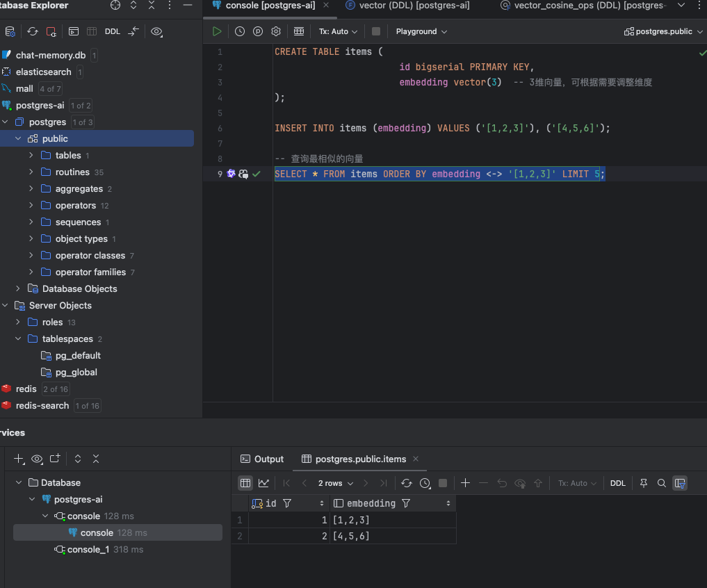Add a new row with plus icon
This screenshot has height=588, width=707.
tap(465, 483)
